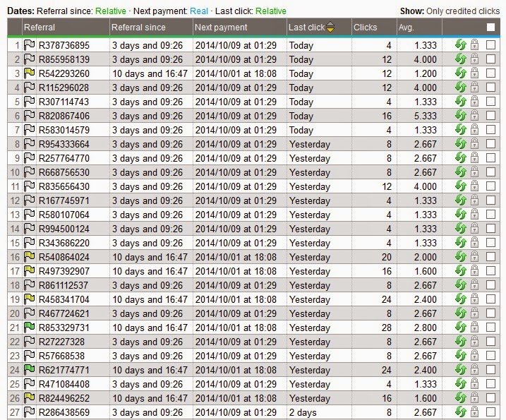The width and height of the screenshot is (506, 420).
Task: Toggle the select-all checkbox in table header
Action: (490, 27)
